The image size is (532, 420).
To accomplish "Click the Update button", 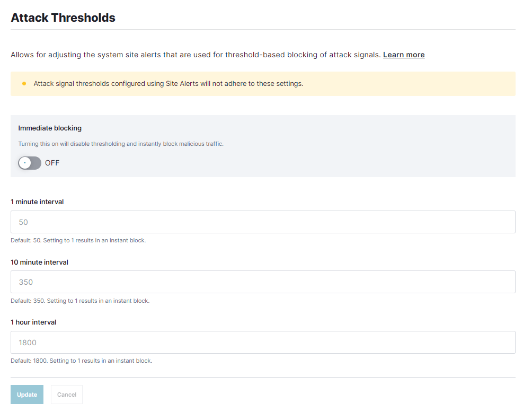I will coord(26,394).
